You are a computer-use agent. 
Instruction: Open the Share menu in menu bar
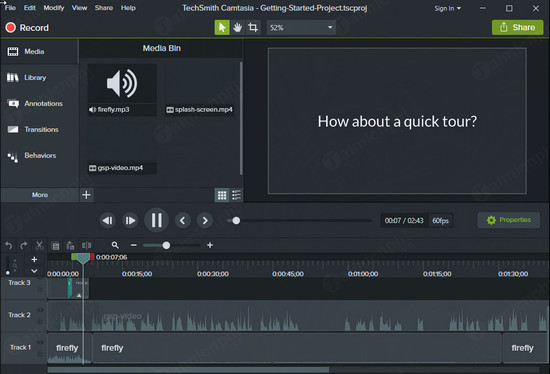click(x=103, y=8)
